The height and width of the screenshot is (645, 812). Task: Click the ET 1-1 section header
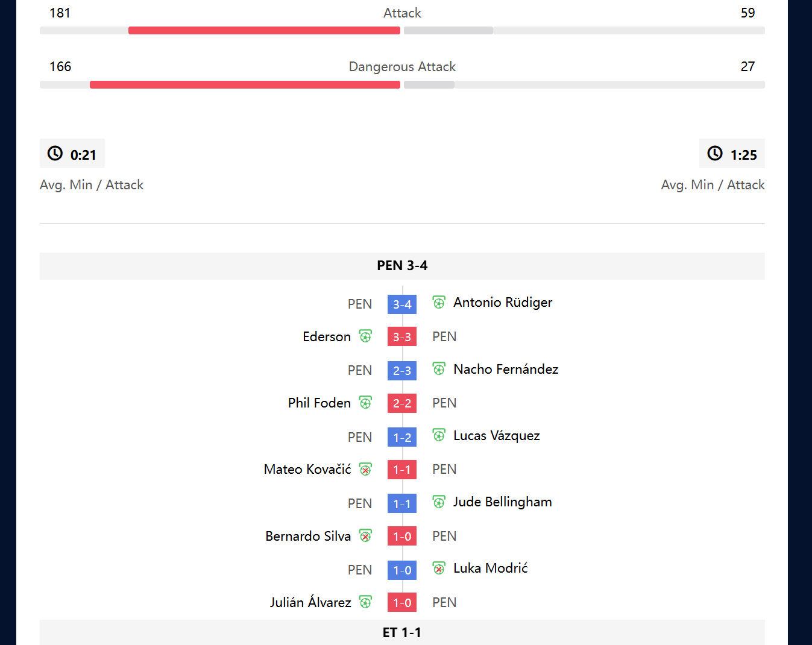click(402, 632)
